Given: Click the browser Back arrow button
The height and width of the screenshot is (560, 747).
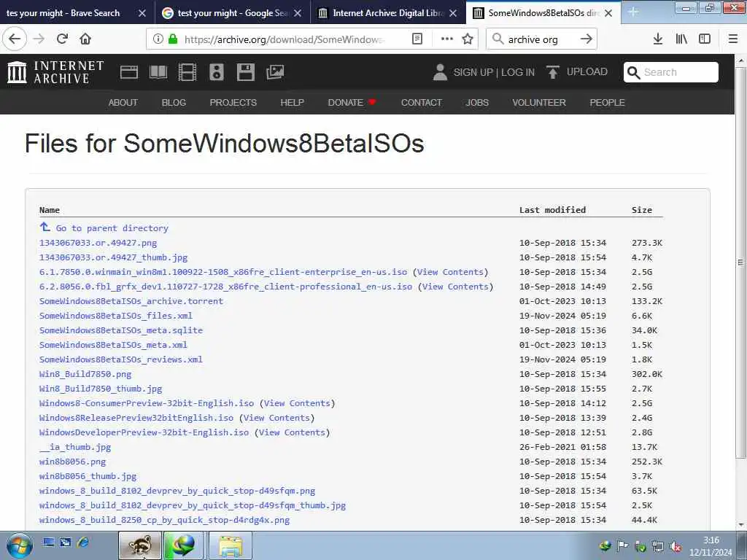Looking at the screenshot, I should 15,39.
